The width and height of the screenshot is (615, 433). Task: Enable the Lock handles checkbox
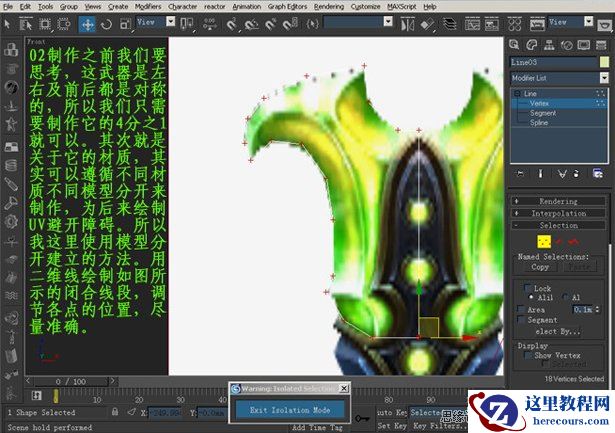tap(528, 288)
